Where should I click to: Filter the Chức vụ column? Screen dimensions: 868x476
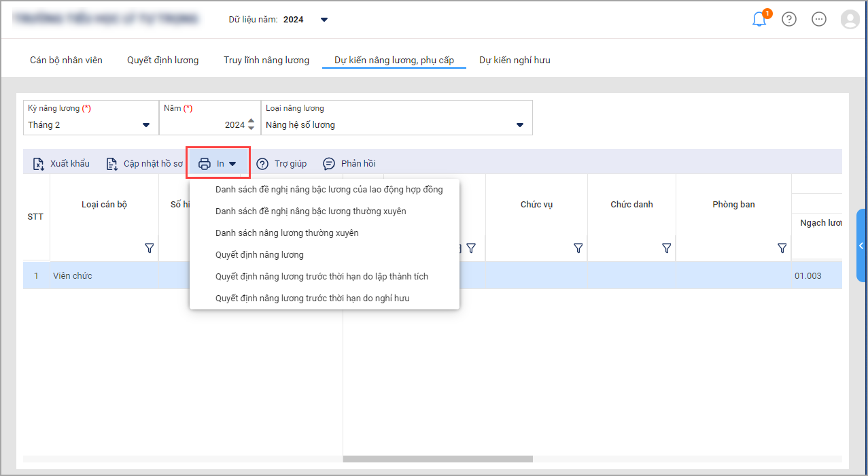tap(578, 248)
